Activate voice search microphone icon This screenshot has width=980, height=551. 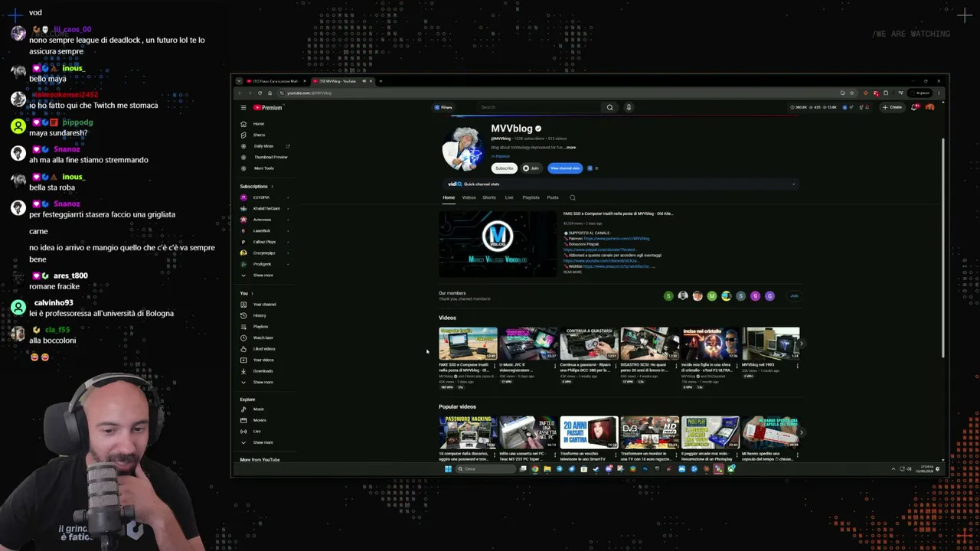pyautogui.click(x=629, y=107)
